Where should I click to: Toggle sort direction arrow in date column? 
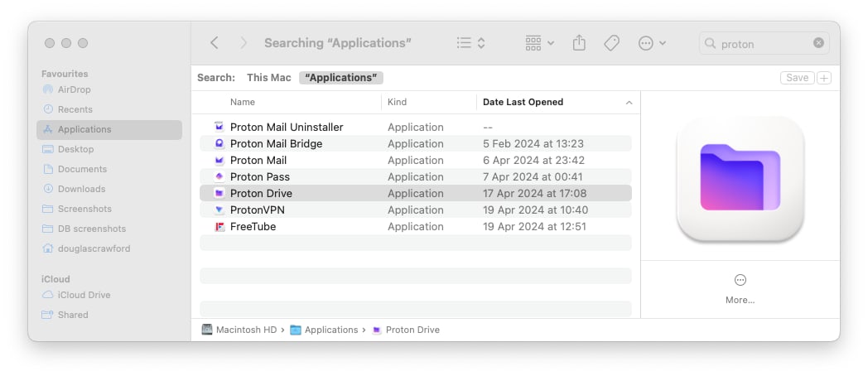(x=629, y=103)
